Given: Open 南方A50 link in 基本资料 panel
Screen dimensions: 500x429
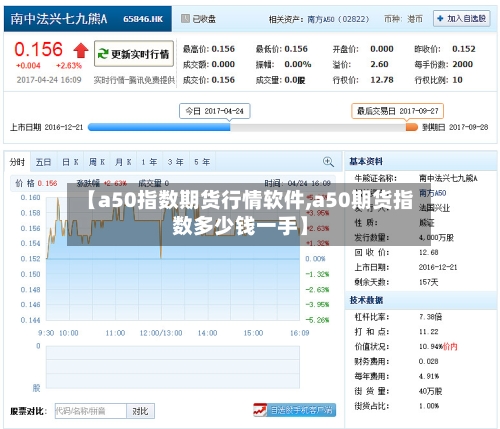Looking at the screenshot, I should (x=432, y=193).
